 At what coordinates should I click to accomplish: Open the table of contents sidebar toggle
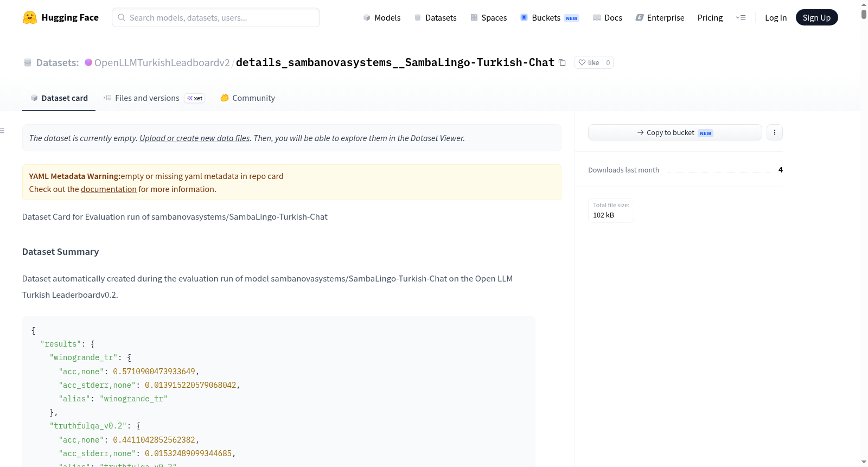(2, 131)
